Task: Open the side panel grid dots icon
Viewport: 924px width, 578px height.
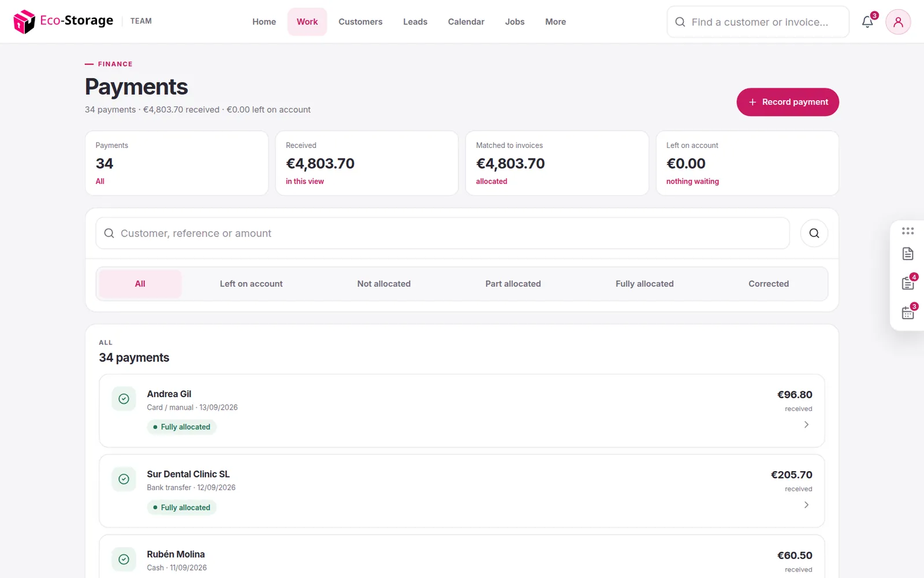Action: (908, 231)
